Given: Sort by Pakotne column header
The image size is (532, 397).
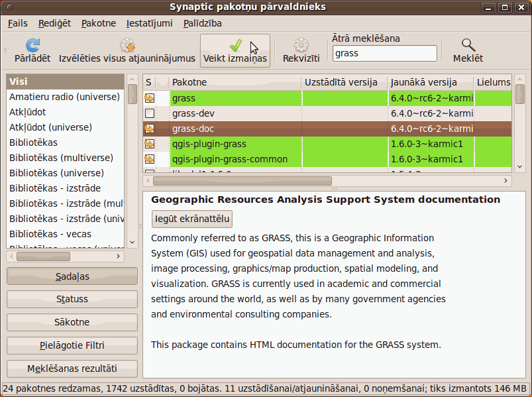Looking at the screenshot, I should click(235, 82).
